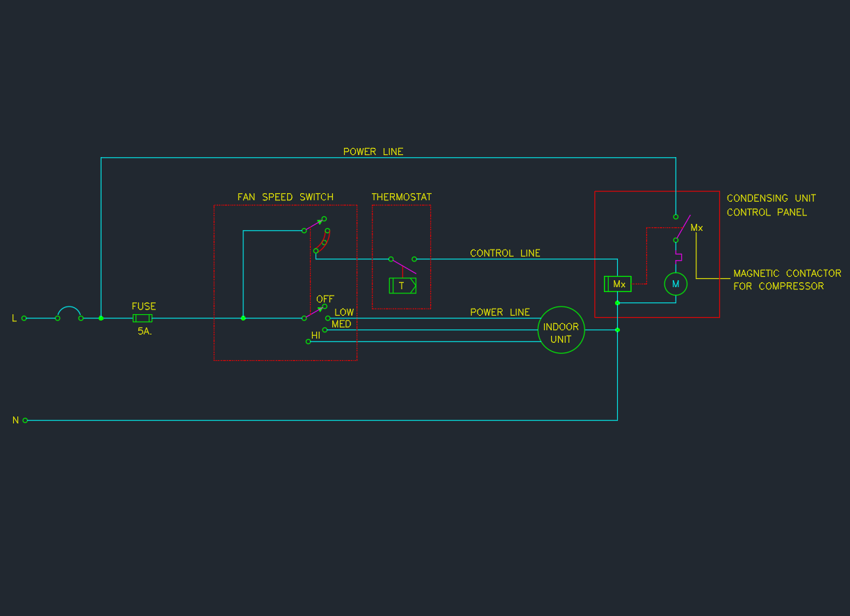Screen dimensions: 850x616
Task: Select the Mx coil box symbol
Action: (618, 284)
